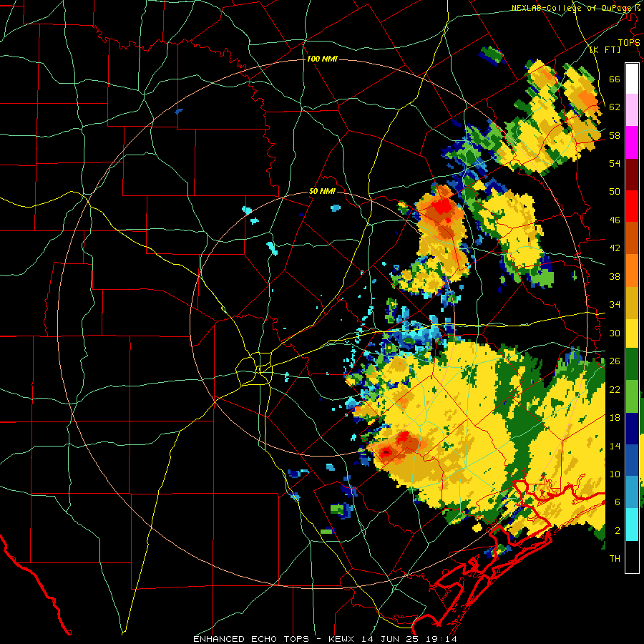This screenshot has height=644, width=644.
Task: Click the "14" legend value
Action: (615, 446)
